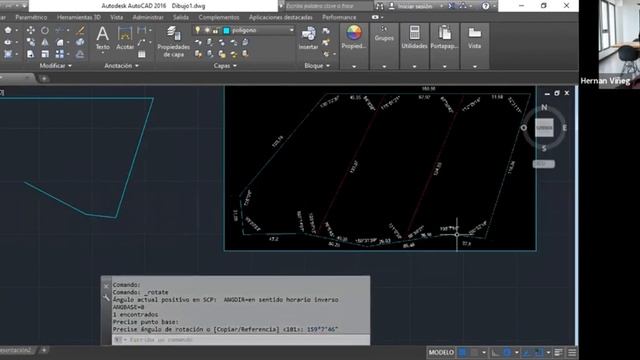Expand the Utilidades panel arrow
Screen dimensions: 640x360
coord(414,66)
